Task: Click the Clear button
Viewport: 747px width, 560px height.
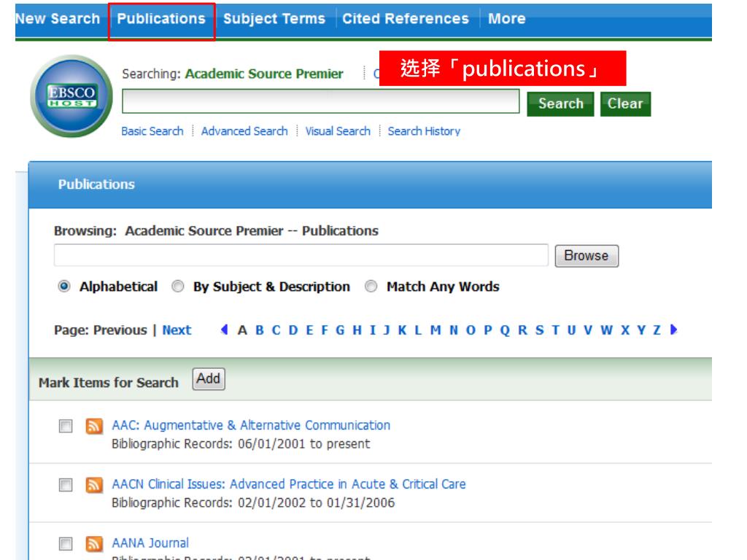Action: [625, 104]
